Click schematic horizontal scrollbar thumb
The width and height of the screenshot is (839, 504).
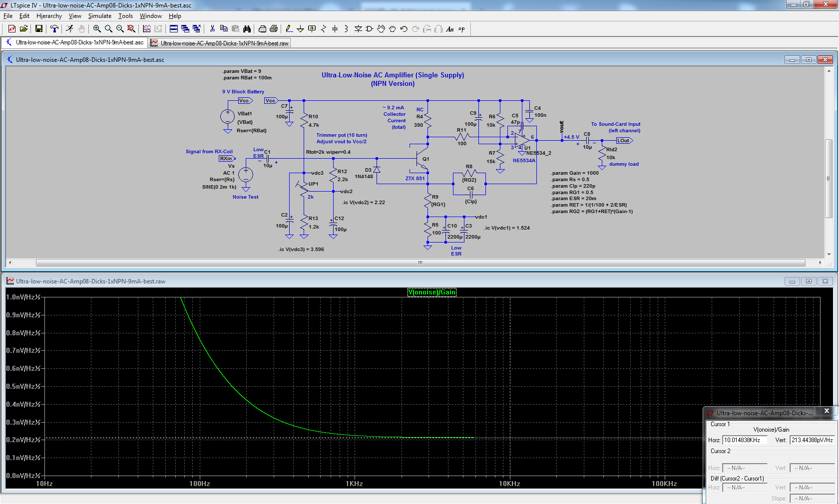(420, 262)
